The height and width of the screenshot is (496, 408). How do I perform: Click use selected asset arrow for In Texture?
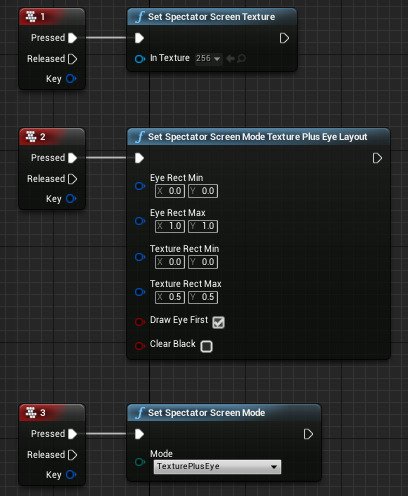[230, 59]
